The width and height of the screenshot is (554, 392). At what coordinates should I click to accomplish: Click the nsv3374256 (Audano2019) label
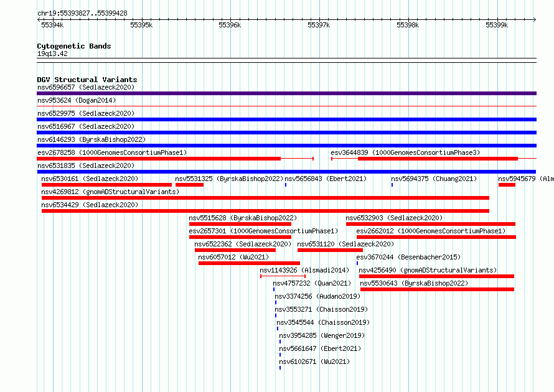[317, 296]
